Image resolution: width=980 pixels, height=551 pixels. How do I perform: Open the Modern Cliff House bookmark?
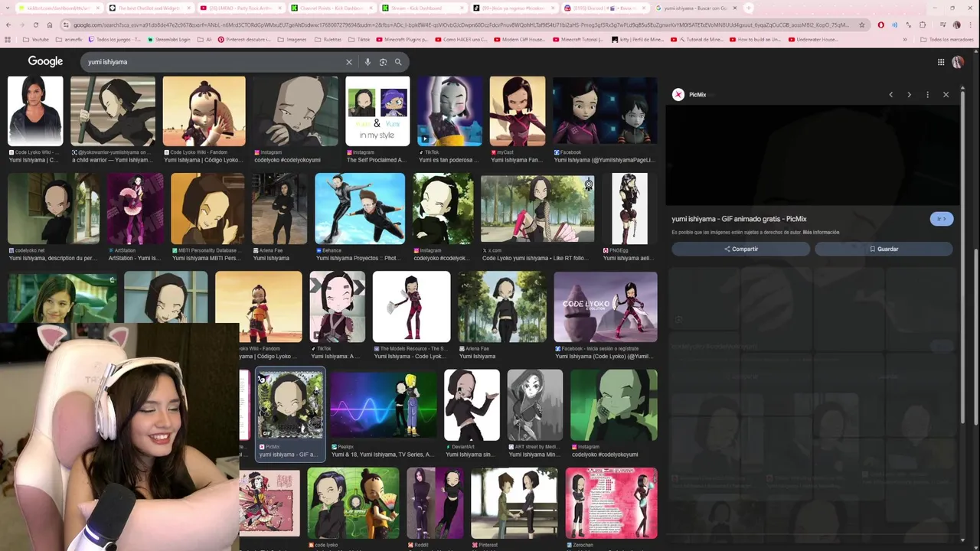click(x=519, y=39)
